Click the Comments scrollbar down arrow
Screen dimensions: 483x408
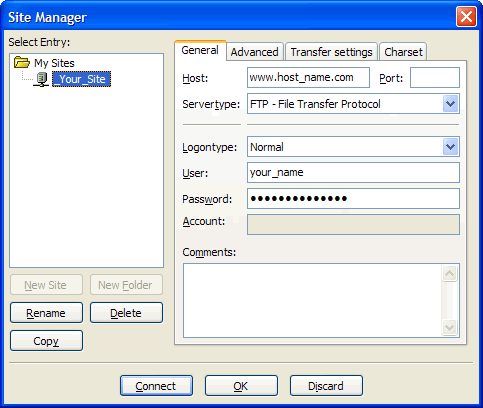pyautogui.click(x=449, y=327)
